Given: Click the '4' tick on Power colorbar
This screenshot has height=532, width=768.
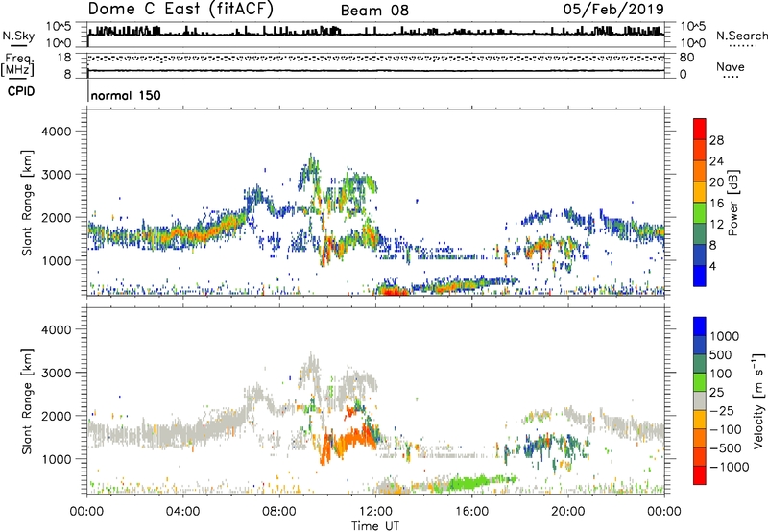Looking at the screenshot, I should click(713, 266).
